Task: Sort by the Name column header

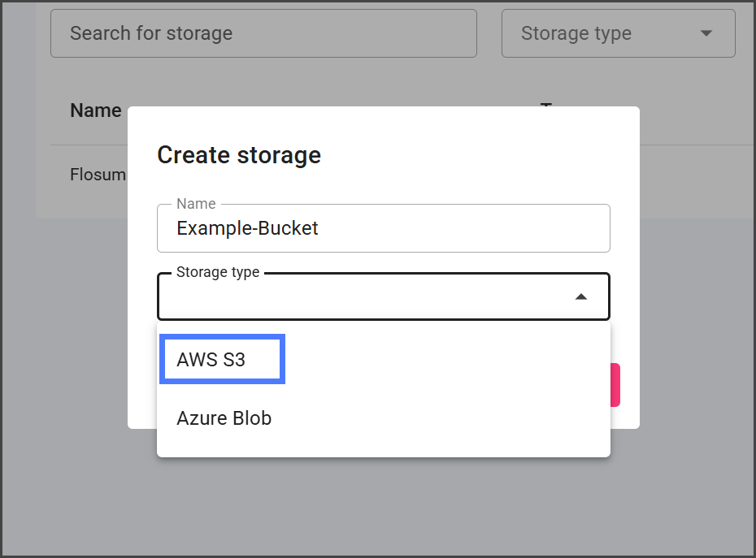Action: pos(96,110)
